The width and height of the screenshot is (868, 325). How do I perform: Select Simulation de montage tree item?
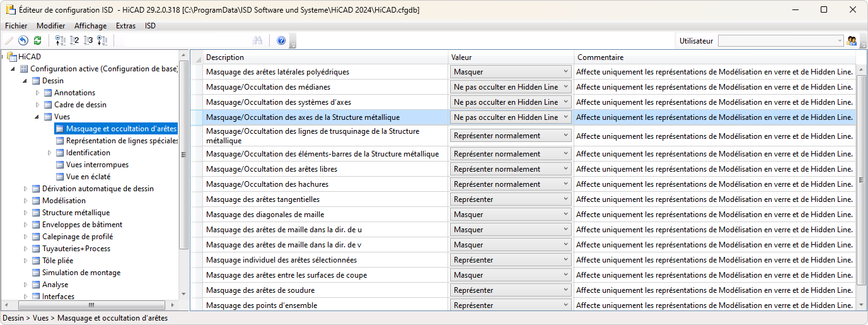(x=81, y=273)
